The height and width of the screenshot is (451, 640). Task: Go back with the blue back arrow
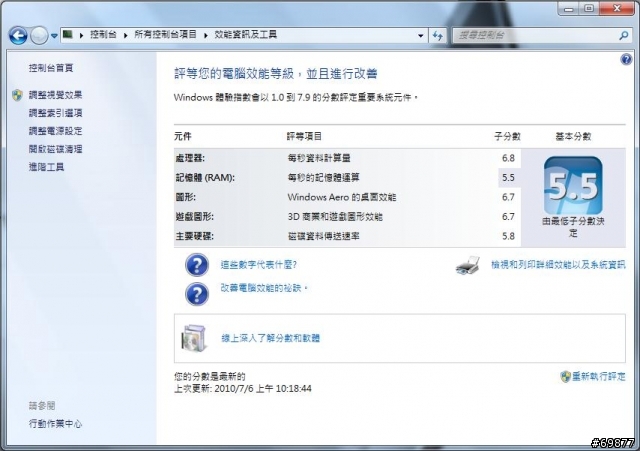coord(18,36)
